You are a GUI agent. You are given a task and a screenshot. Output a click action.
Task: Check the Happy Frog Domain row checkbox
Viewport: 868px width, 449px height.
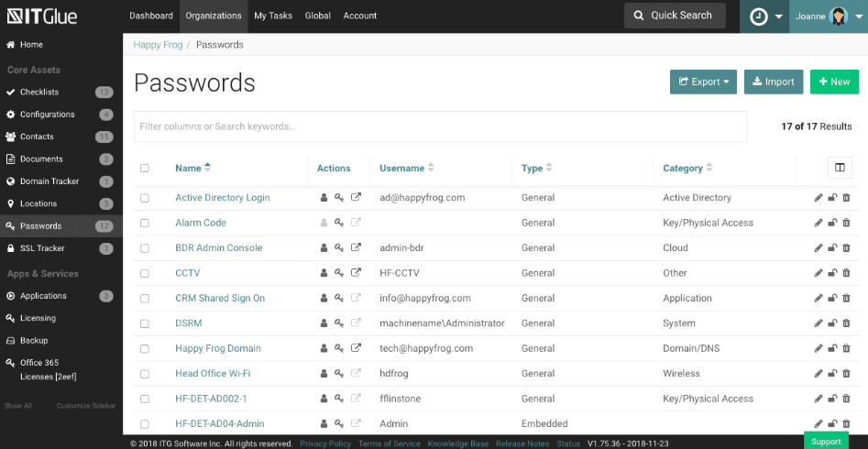(145, 349)
